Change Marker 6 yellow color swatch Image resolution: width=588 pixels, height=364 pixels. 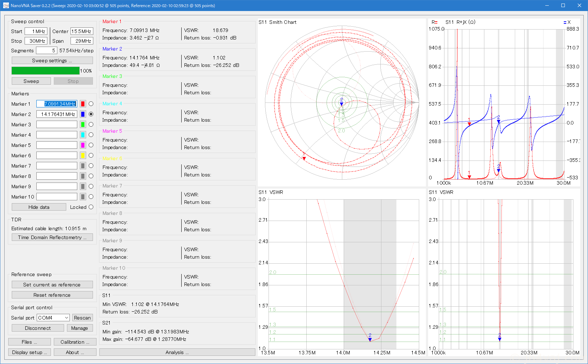pos(83,155)
